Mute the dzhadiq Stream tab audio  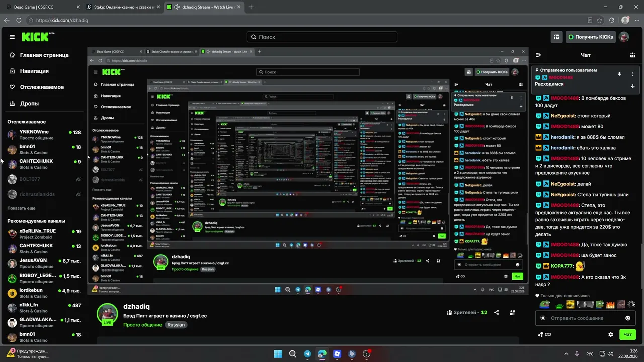177,7
